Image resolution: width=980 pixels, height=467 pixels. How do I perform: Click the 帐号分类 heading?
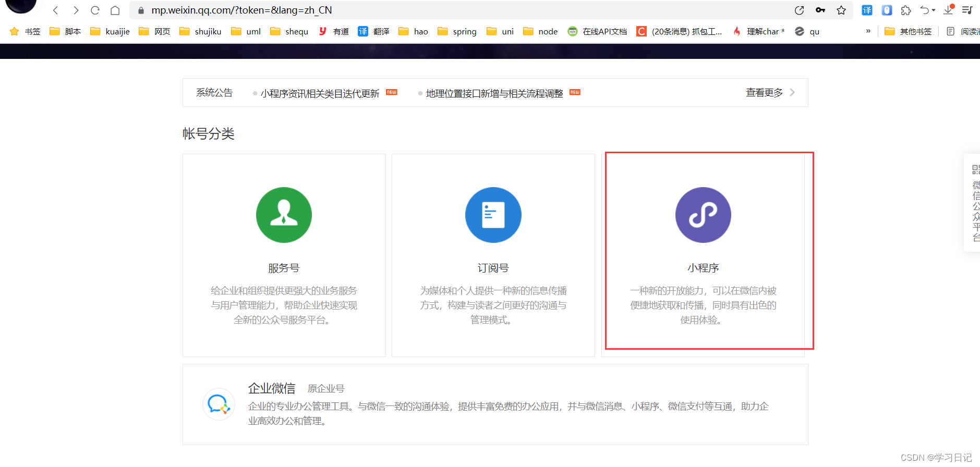pyautogui.click(x=209, y=134)
